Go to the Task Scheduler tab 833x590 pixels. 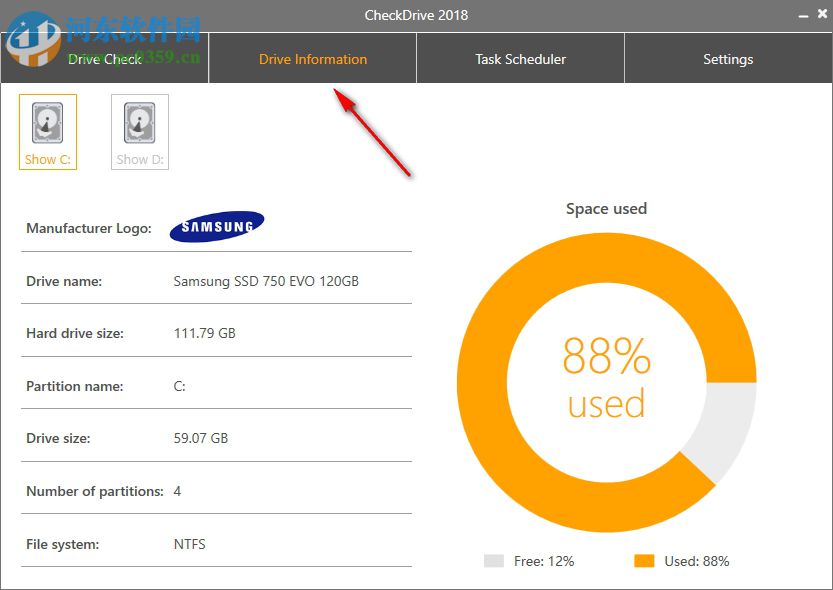click(520, 59)
